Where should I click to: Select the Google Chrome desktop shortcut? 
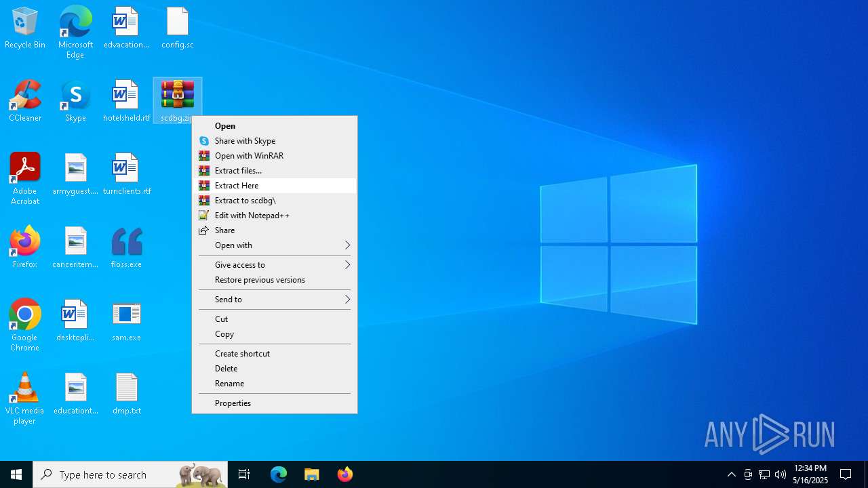(25, 325)
